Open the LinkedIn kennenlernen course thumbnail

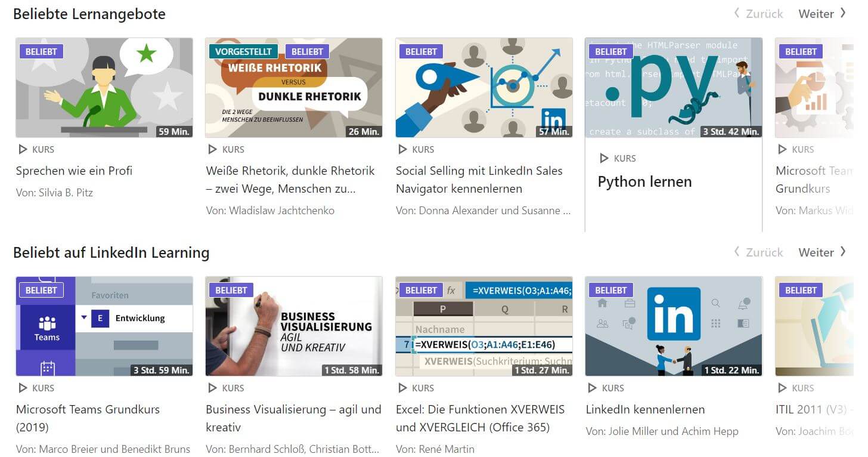click(x=674, y=326)
